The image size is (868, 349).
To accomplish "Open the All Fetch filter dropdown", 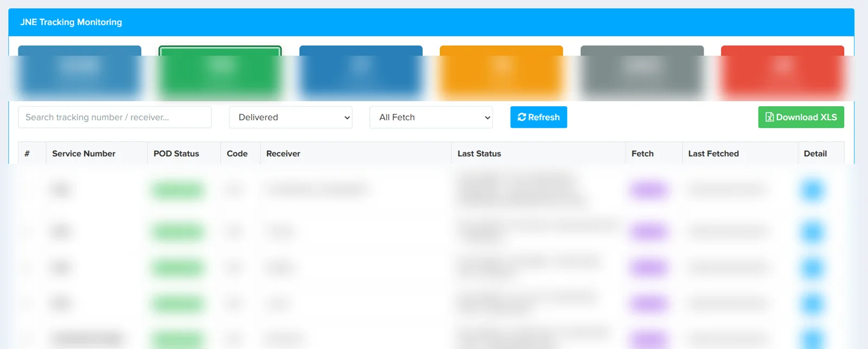I will pos(431,117).
